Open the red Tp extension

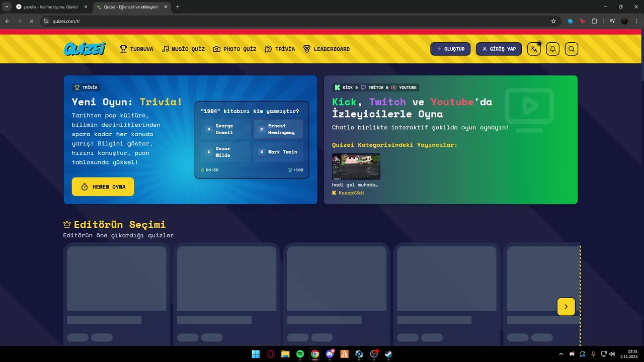click(x=583, y=21)
